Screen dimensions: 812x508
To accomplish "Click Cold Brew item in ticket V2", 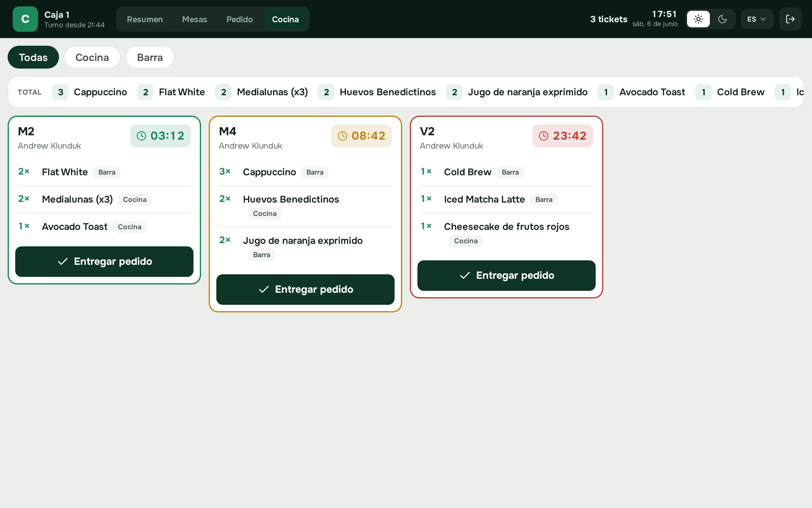I will click(x=468, y=172).
